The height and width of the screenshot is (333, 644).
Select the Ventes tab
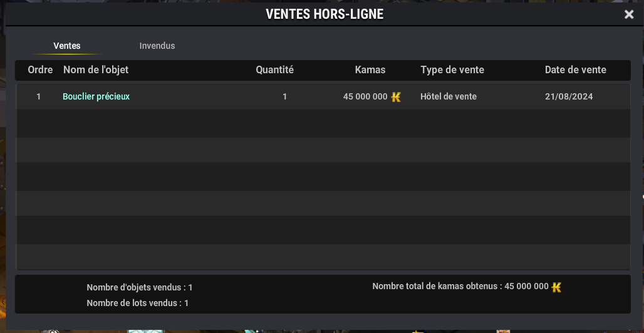[66, 46]
